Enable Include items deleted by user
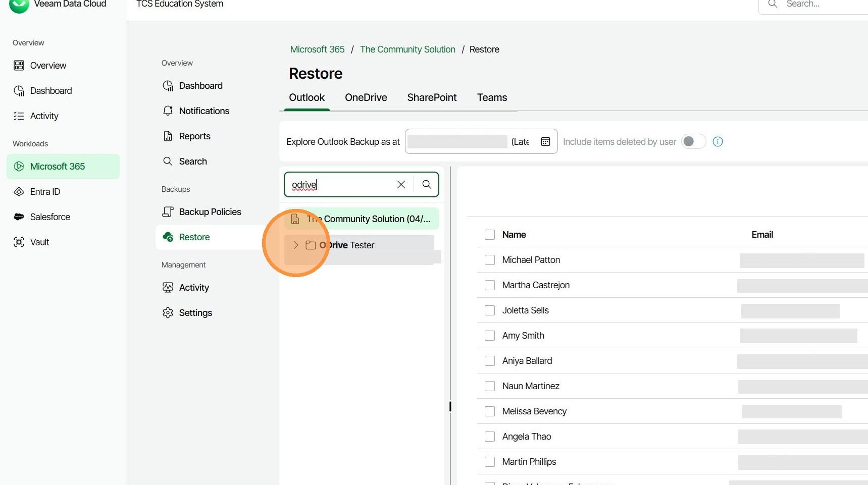This screenshot has height=485, width=868. pyautogui.click(x=693, y=142)
